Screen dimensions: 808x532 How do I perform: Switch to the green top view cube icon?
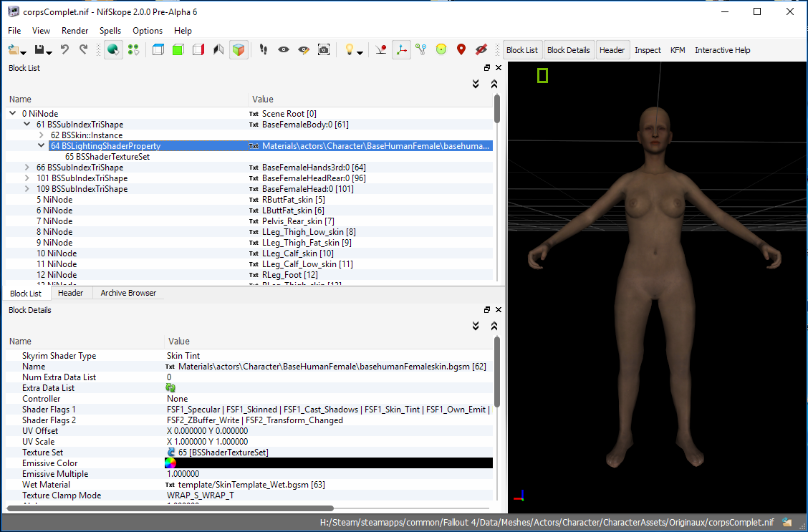tap(178, 50)
